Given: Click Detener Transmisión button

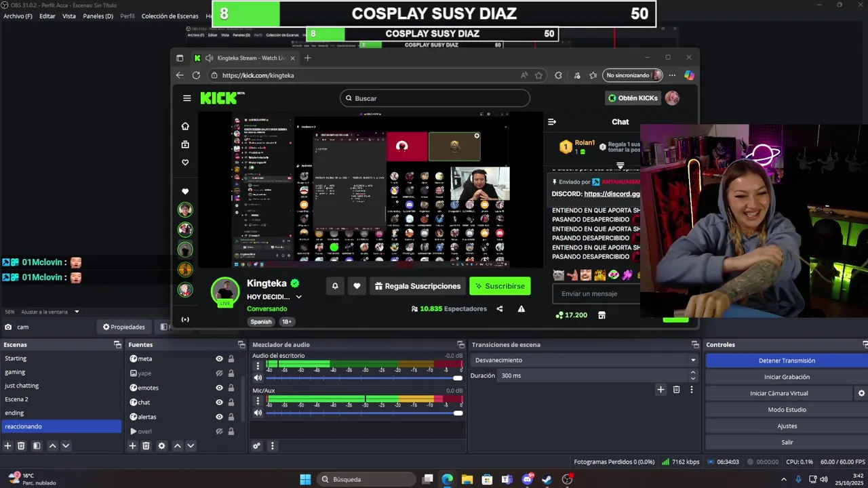Looking at the screenshot, I should click(x=787, y=361).
